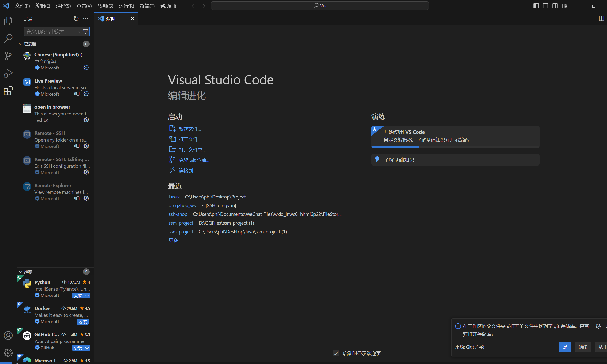Install the Python extension

pyautogui.click(x=78, y=296)
